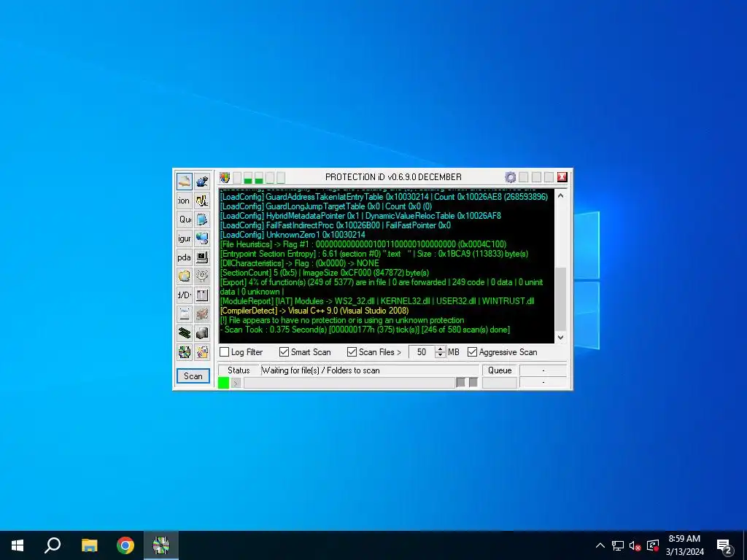The width and height of the screenshot is (747, 560).
Task: Untick the Scan Files size limit checkbox
Action: pyautogui.click(x=352, y=352)
